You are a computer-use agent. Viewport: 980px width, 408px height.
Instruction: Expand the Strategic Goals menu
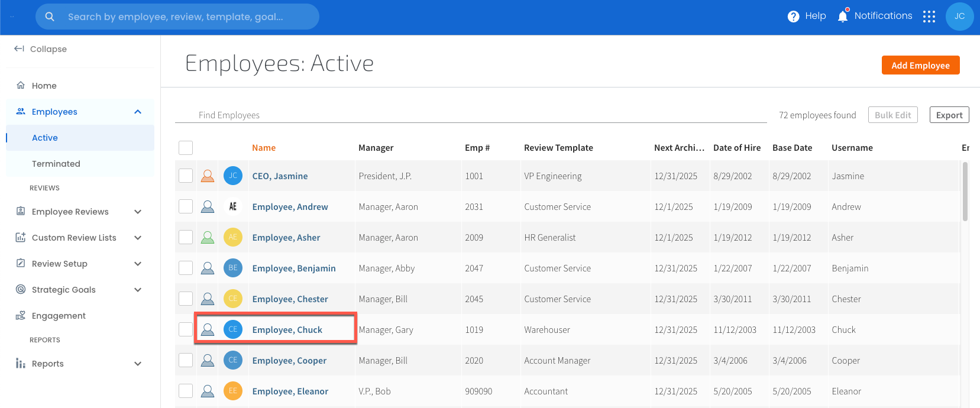[x=138, y=290]
